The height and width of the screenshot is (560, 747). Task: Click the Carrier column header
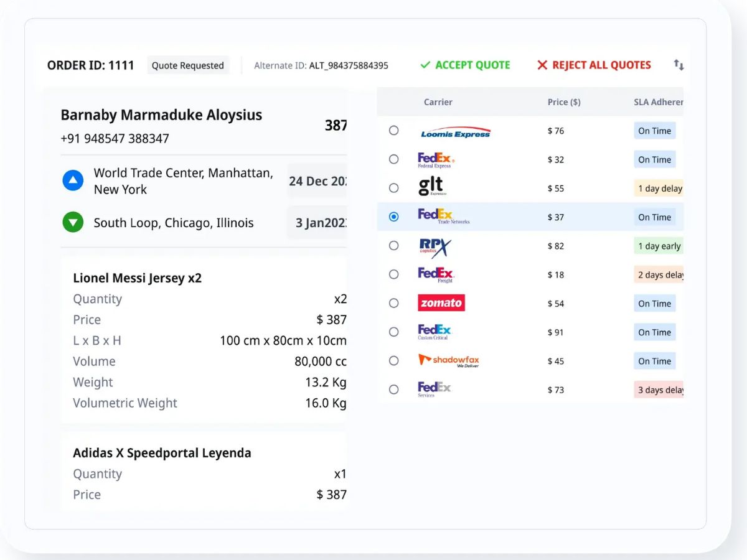(x=438, y=102)
